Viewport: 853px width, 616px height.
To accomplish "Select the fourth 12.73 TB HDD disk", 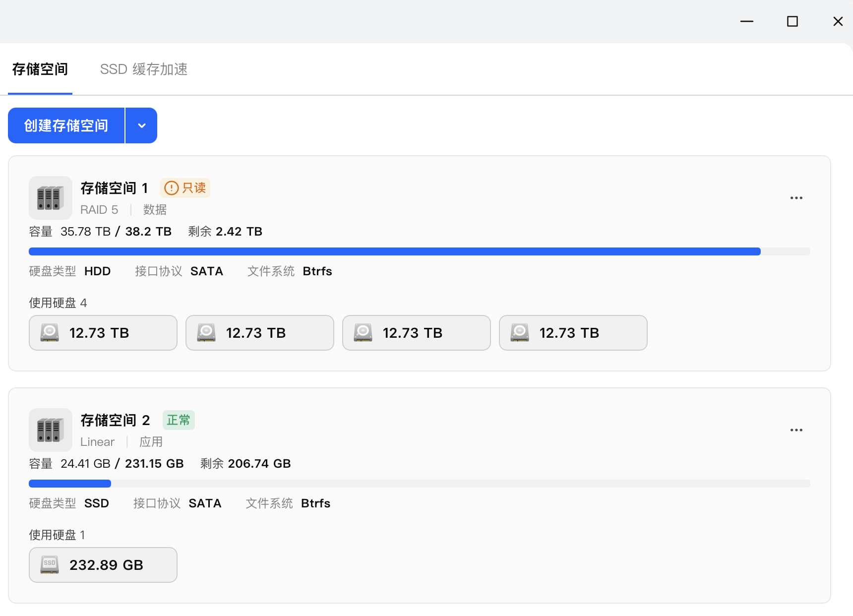I will (573, 333).
